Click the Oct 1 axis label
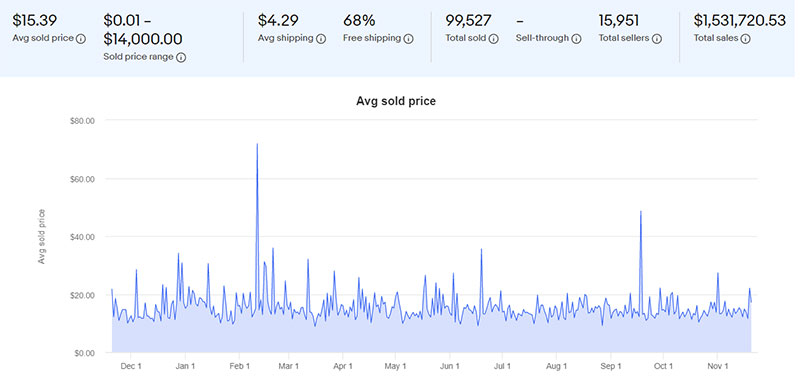 coord(664,366)
